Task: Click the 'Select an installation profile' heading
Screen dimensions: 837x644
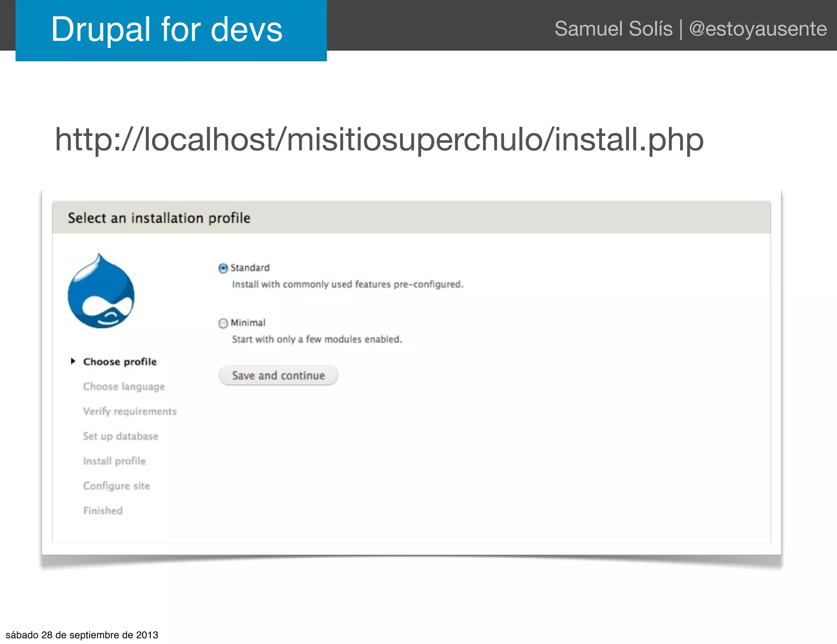Action: [159, 218]
